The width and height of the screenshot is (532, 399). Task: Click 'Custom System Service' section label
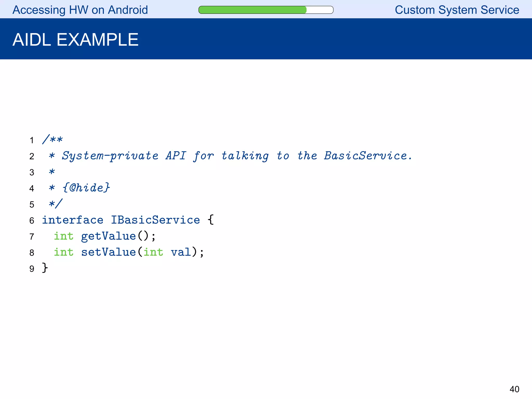[457, 10]
